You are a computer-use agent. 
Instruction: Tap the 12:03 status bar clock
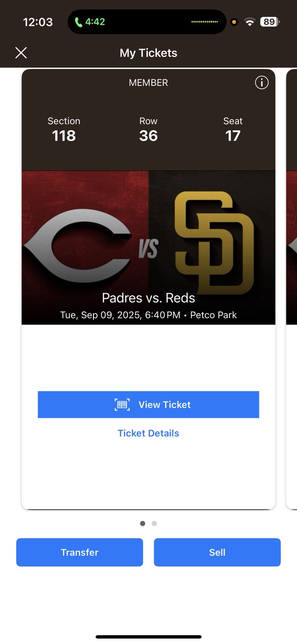pyautogui.click(x=38, y=22)
